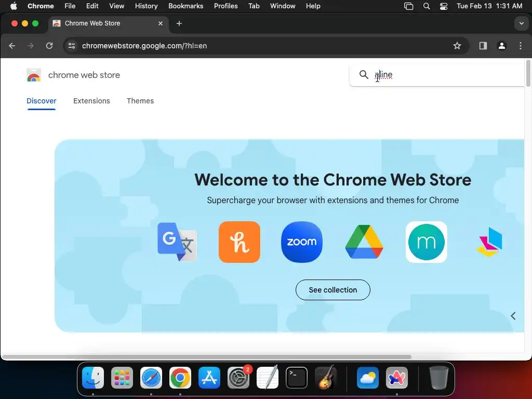Viewport: 532px width, 399px height.
Task: Click the 'chrome web store' title link
Action: tap(84, 75)
